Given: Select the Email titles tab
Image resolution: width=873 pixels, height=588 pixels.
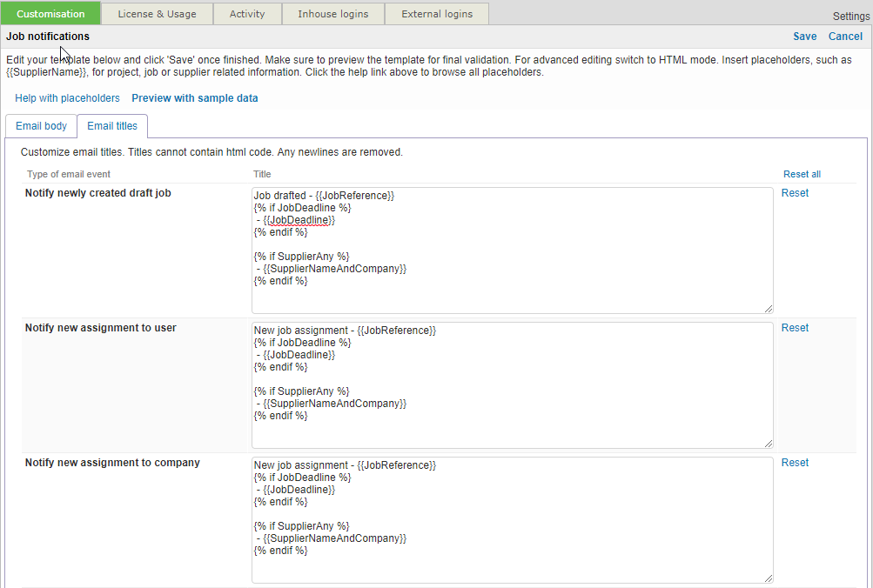Looking at the screenshot, I should pos(112,126).
